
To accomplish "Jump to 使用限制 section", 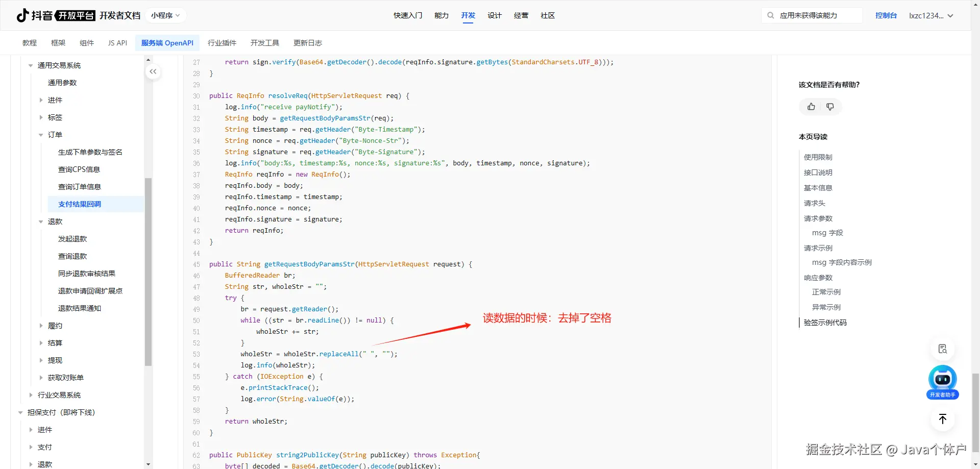I will (x=818, y=157).
